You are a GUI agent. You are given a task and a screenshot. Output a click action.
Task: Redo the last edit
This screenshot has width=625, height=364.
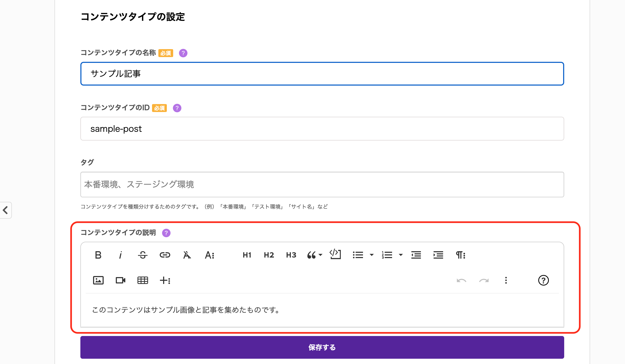(484, 280)
